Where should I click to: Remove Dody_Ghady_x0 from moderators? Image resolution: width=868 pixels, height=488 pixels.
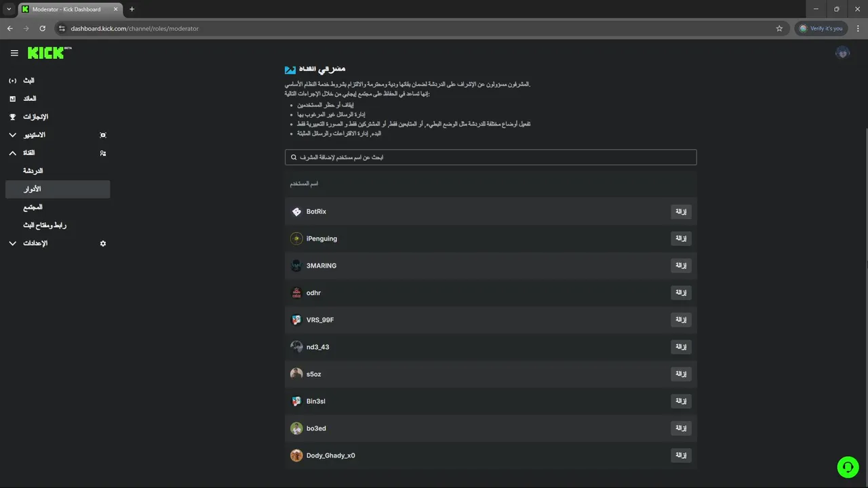681,455
